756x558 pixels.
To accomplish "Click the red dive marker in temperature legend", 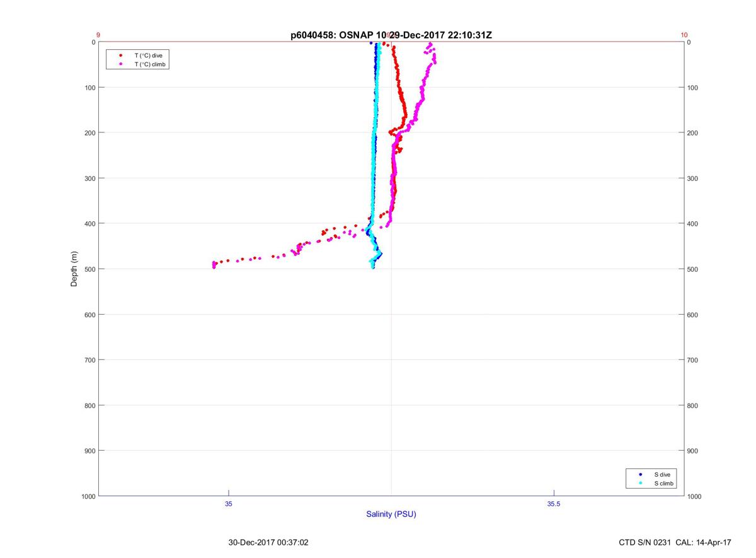I will tap(120, 55).
